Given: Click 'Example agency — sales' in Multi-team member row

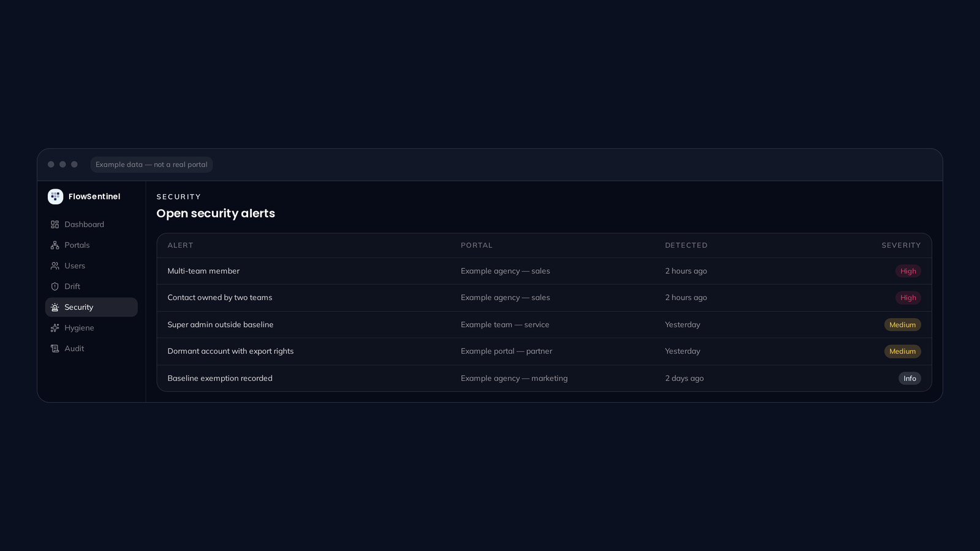Looking at the screenshot, I should point(505,271).
